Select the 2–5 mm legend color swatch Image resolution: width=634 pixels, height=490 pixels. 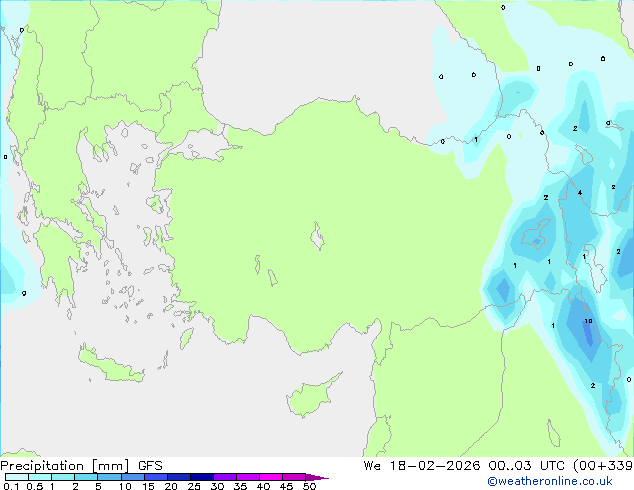(x=86, y=477)
